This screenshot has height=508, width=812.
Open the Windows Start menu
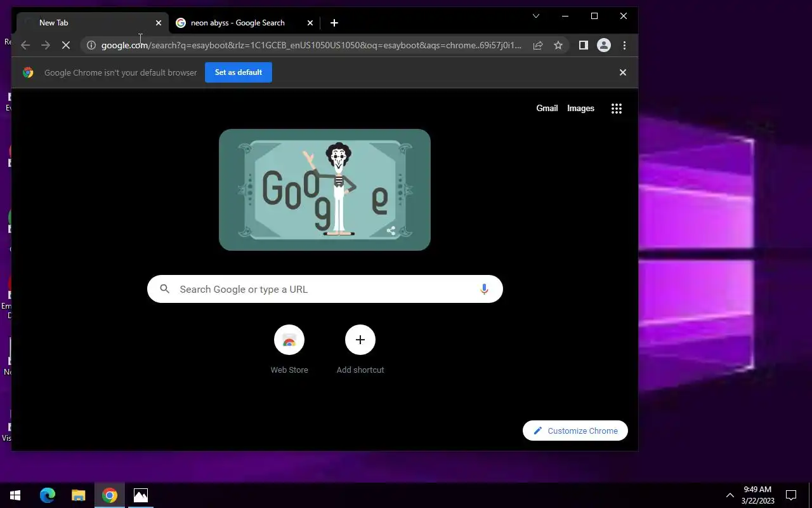pyautogui.click(x=15, y=495)
